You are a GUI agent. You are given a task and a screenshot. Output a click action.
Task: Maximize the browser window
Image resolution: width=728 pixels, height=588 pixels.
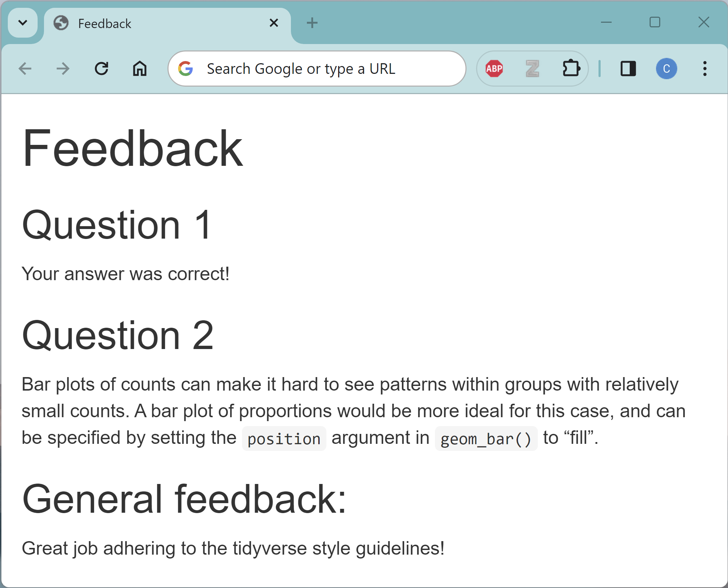pos(655,22)
